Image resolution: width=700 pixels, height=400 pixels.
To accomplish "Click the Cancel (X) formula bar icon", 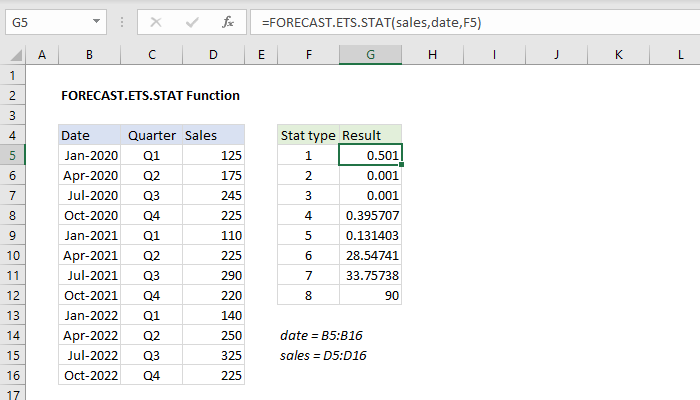I will coord(156,22).
